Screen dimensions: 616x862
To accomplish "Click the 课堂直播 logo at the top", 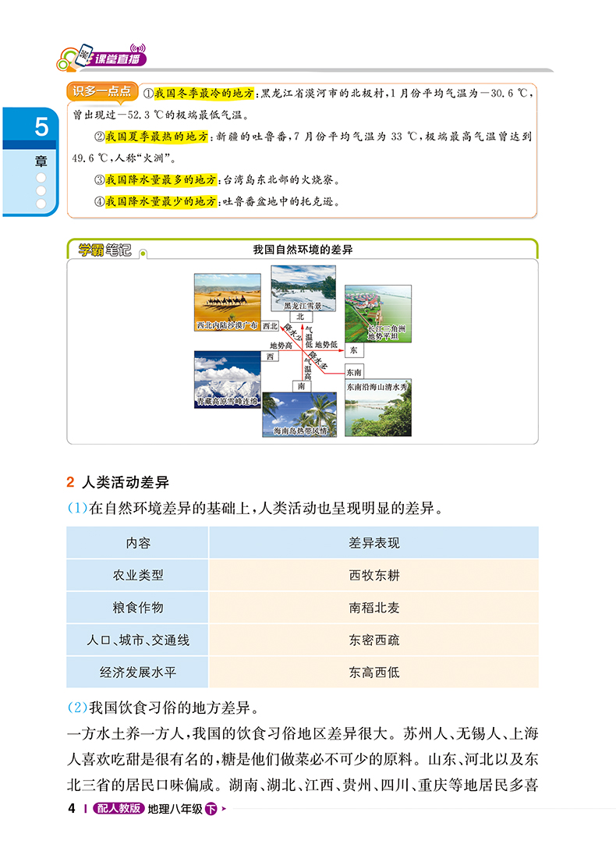I will click(x=102, y=57).
